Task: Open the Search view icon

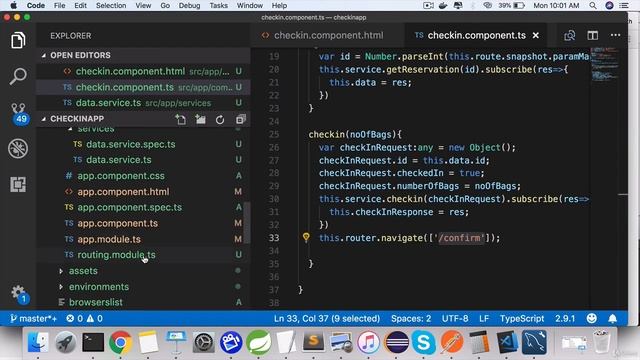Action: click(18, 76)
